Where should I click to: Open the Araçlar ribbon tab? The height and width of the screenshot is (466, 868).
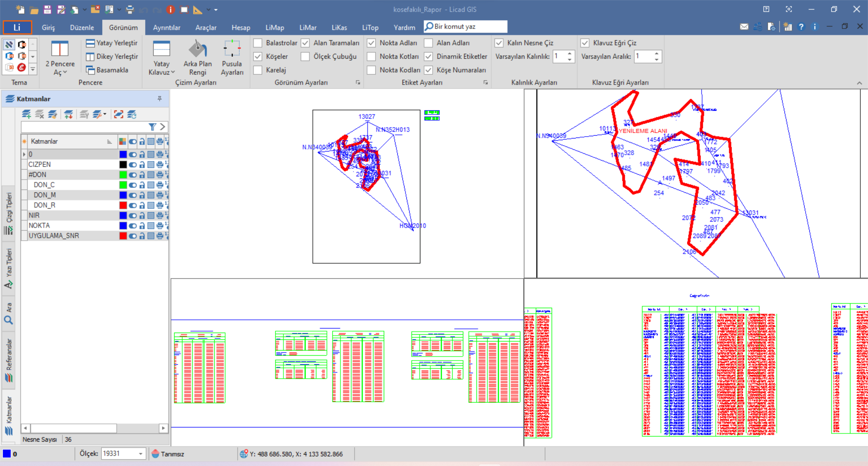206,28
